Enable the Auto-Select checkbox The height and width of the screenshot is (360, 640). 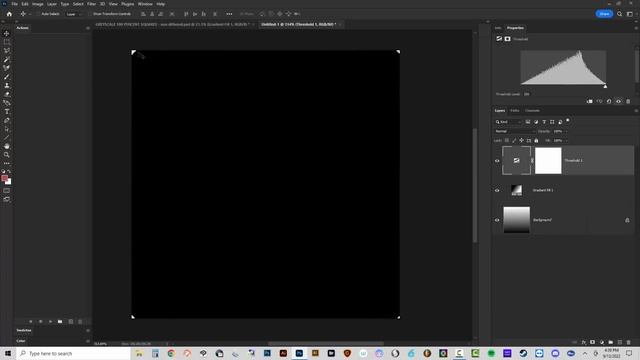pos(38,14)
